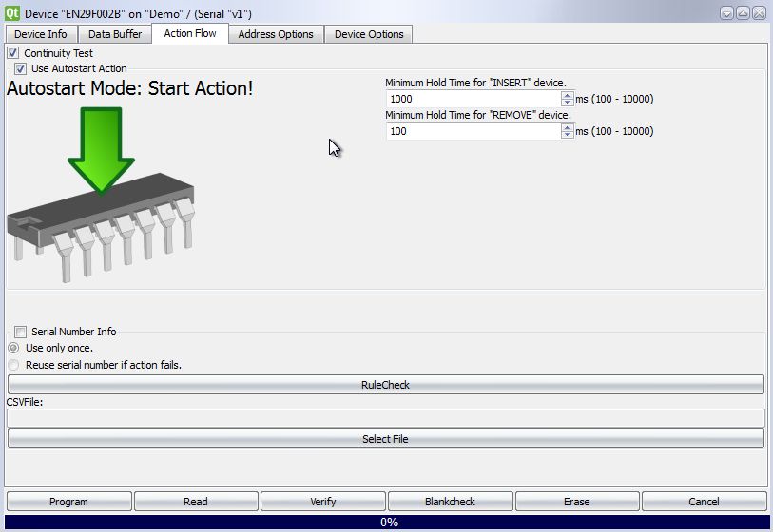Click the 0% progress bar
This screenshot has width=773, height=532.
point(386,522)
